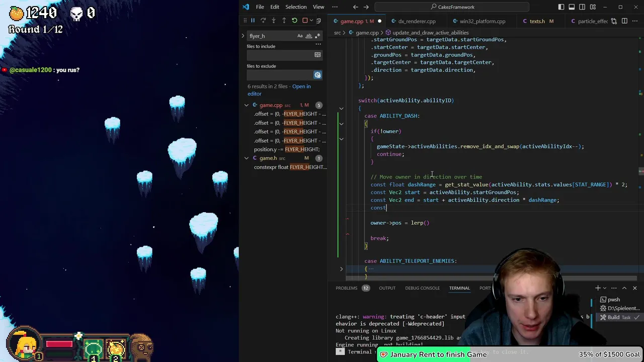Fold the if(!owner) block

tap(341, 139)
